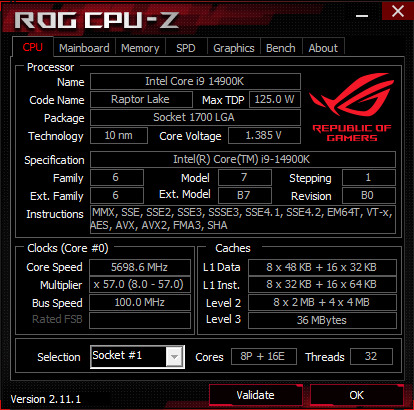Open the Socket #1 dropdown arrow
Image resolution: width=414 pixels, height=410 pixels.
point(174,357)
